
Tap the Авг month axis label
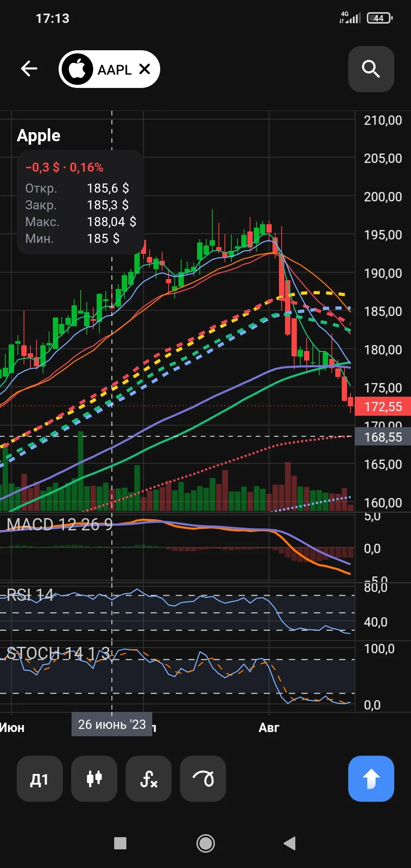click(269, 728)
